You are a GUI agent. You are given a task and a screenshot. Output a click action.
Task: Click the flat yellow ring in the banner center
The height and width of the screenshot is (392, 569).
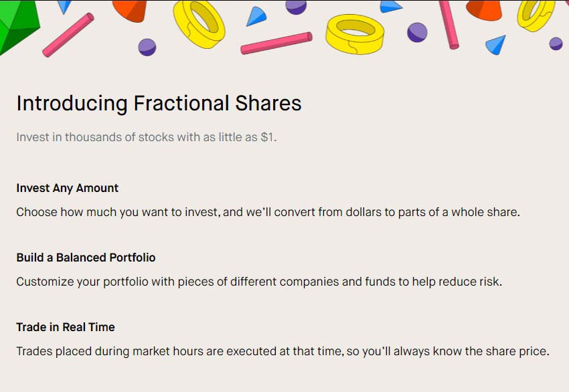(x=355, y=34)
